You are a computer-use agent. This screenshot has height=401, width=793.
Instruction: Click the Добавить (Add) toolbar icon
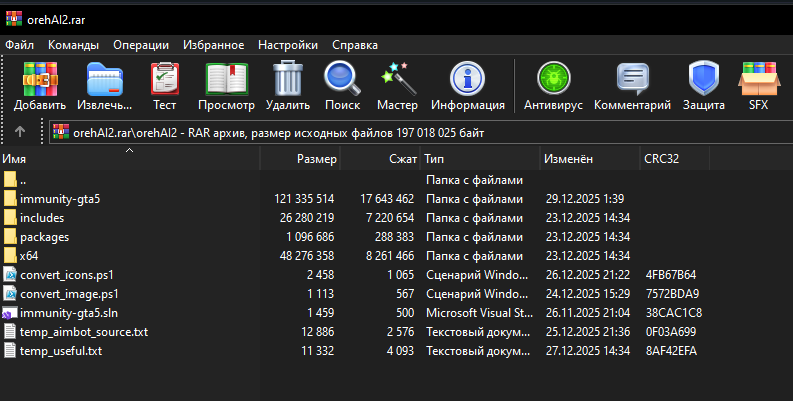[x=40, y=78]
